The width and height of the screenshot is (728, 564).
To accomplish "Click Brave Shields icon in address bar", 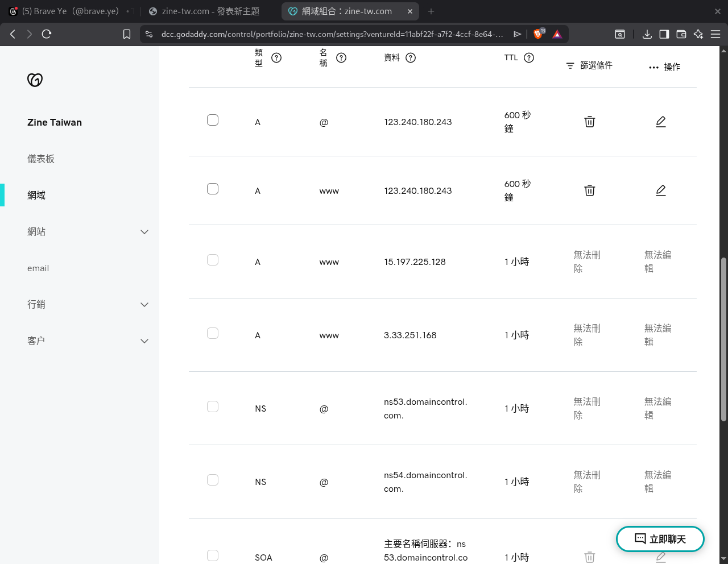I will [x=538, y=34].
